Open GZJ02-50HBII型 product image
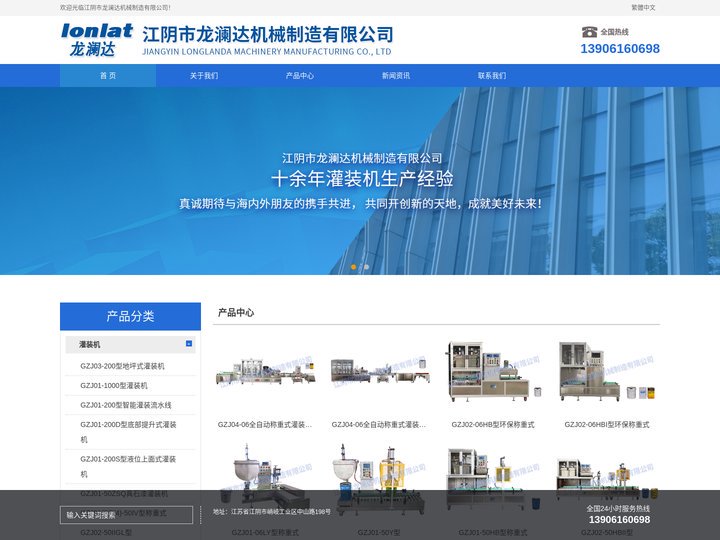 tap(608, 480)
